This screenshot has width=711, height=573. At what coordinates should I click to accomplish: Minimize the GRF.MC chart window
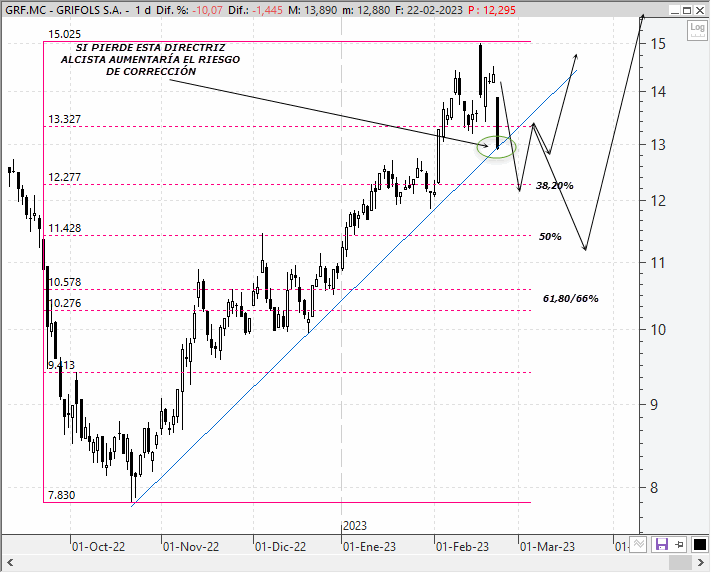[x=676, y=10]
